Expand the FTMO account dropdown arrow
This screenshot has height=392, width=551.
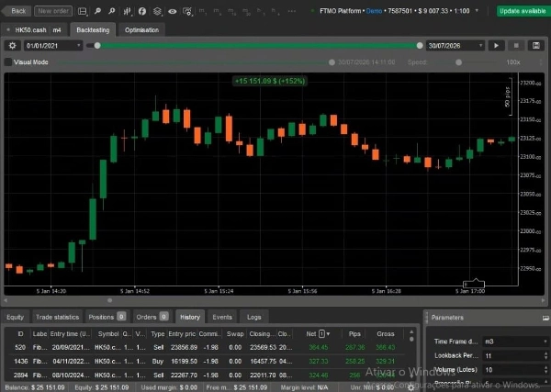click(477, 11)
